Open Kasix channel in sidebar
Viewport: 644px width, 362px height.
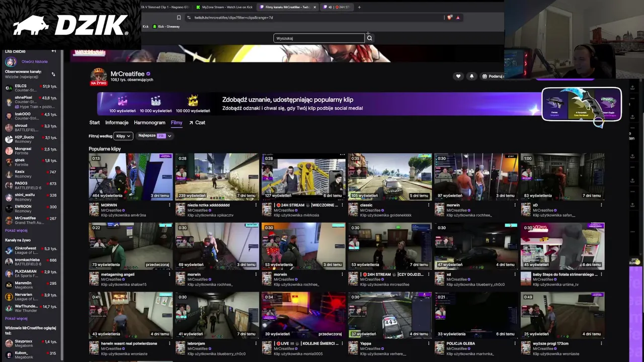(x=31, y=174)
